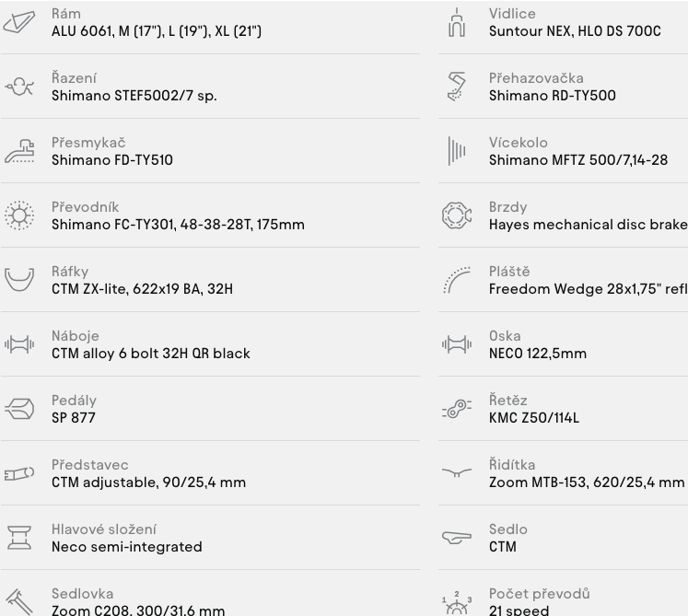Click the headset icon beside Hlavové složení
The image size is (688, 616).
tap(19, 538)
